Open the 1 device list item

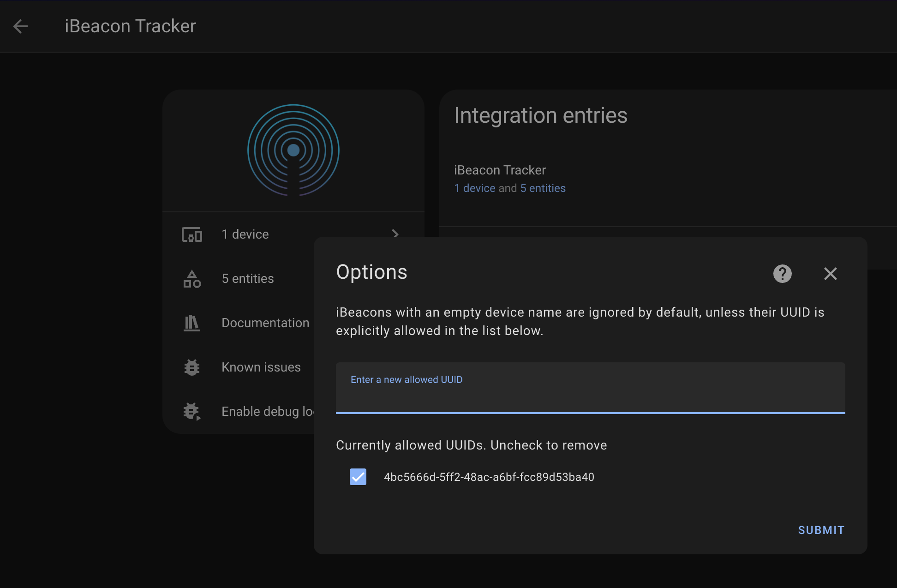(x=293, y=234)
